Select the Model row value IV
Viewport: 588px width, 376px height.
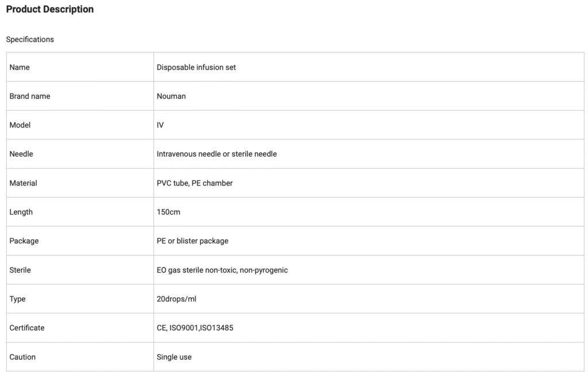click(160, 125)
